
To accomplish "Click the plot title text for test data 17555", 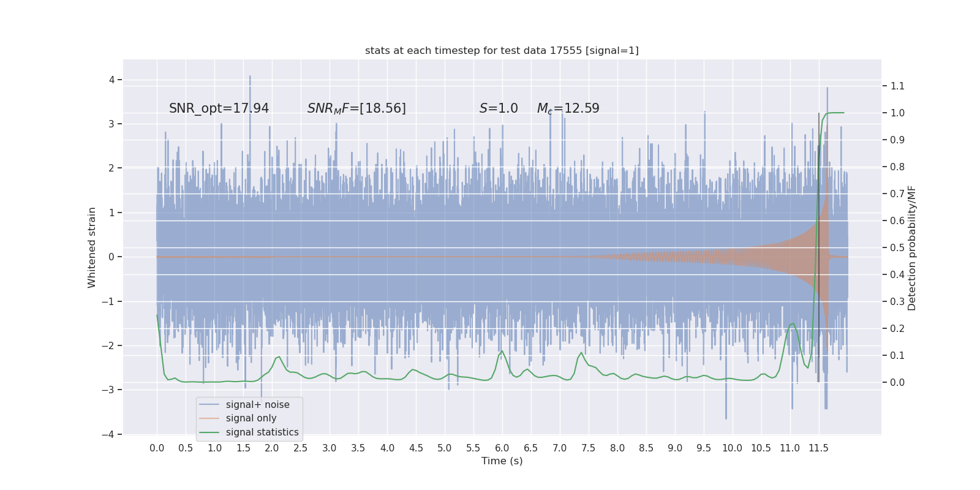I will [502, 50].
